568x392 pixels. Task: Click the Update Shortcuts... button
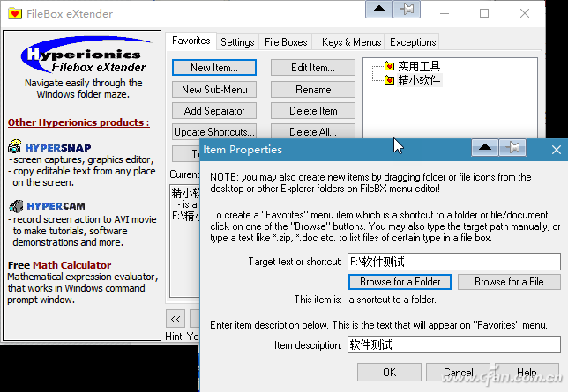(x=214, y=132)
